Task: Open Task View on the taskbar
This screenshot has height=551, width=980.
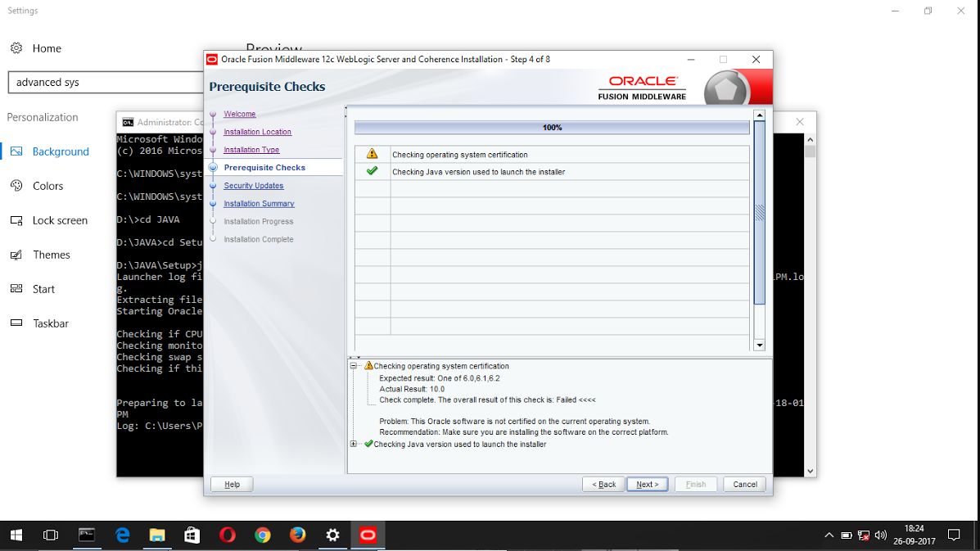Action: point(51,535)
